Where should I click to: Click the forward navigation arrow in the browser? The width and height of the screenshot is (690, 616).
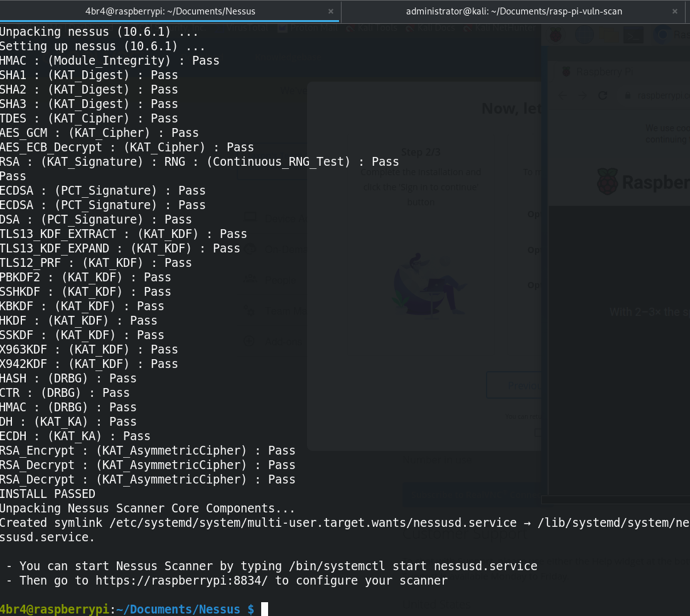[582, 95]
